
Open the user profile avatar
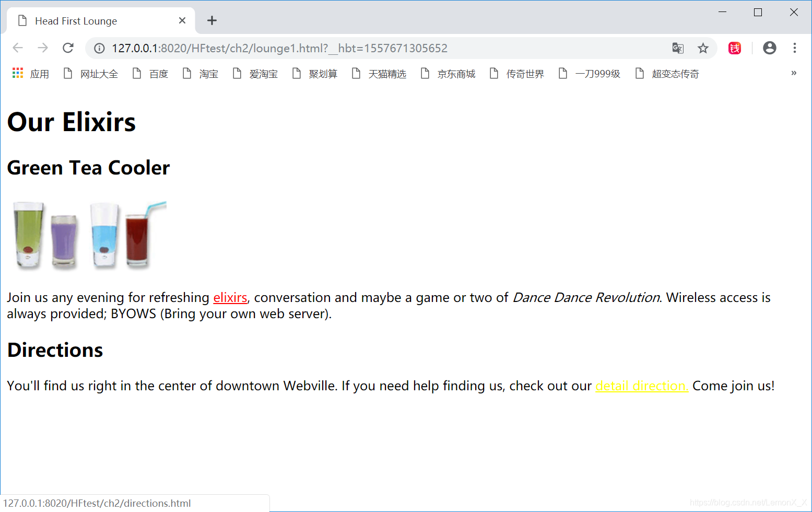coord(769,48)
